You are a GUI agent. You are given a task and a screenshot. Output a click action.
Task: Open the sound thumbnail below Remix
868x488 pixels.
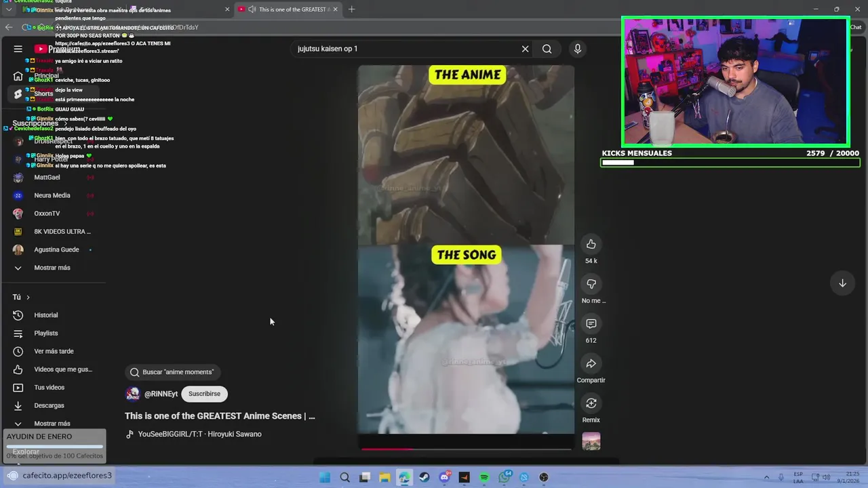point(591,441)
